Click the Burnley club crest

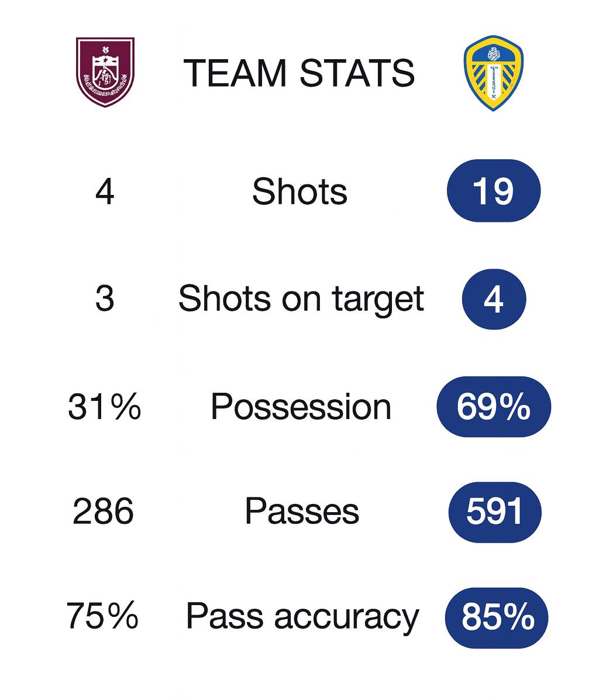(x=105, y=72)
